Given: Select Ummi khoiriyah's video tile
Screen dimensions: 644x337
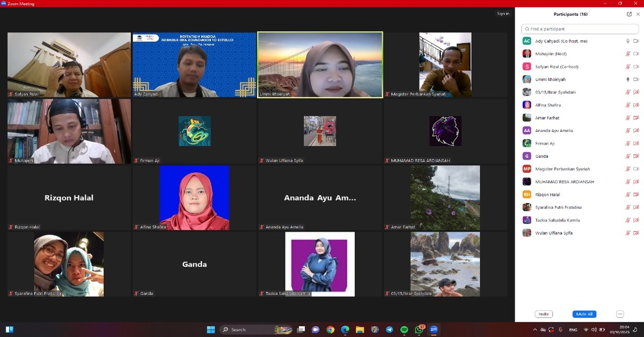Looking at the screenshot, I should coord(320,64).
